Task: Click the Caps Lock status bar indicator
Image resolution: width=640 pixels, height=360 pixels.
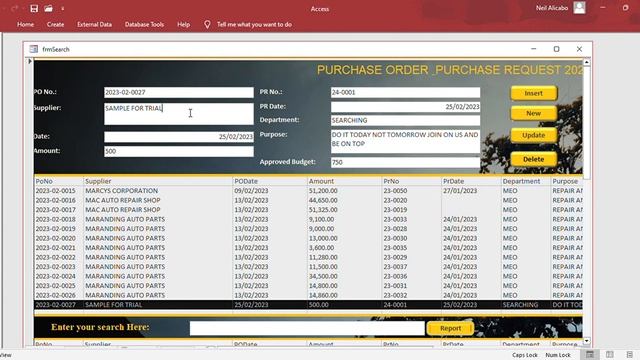Action: click(524, 355)
